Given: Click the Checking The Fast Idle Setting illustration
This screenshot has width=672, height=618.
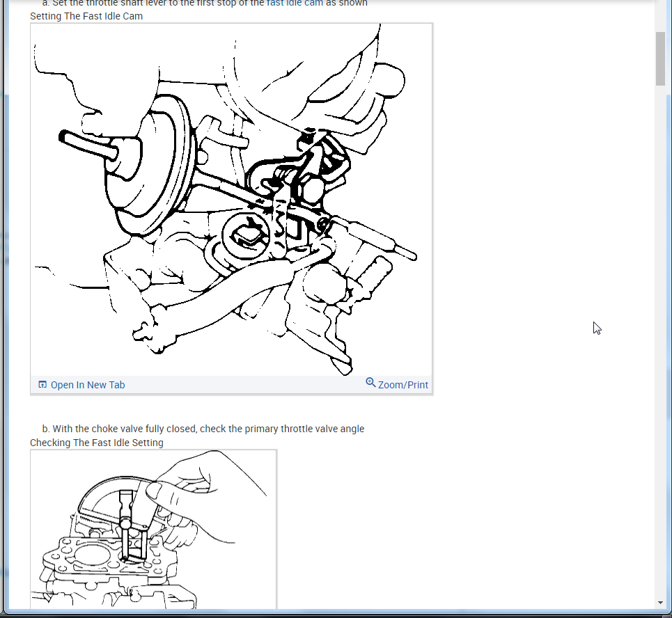Looking at the screenshot, I should tap(153, 530).
